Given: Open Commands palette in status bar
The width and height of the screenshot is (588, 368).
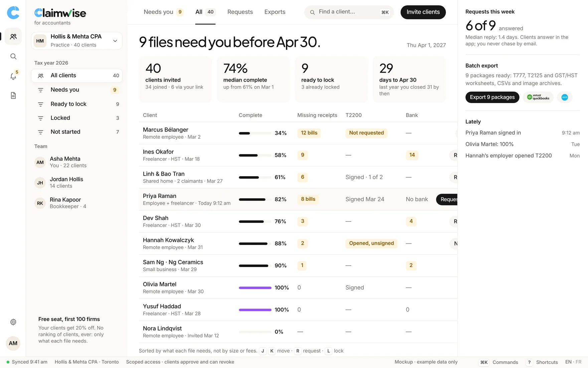Looking at the screenshot, I should click(499, 362).
